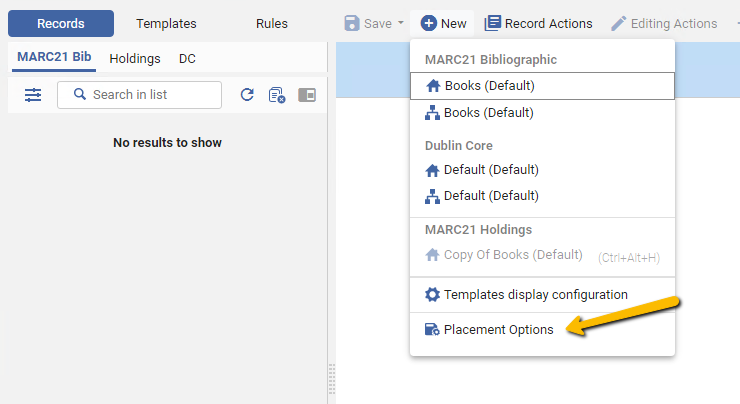Open the Record Actions menu
The image size is (740, 404).
click(538, 23)
